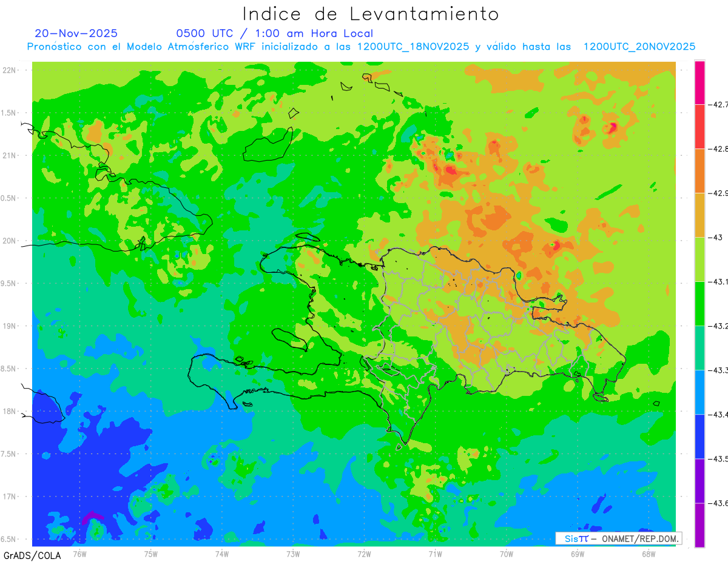Click the '71W' longitude label

[435, 554]
